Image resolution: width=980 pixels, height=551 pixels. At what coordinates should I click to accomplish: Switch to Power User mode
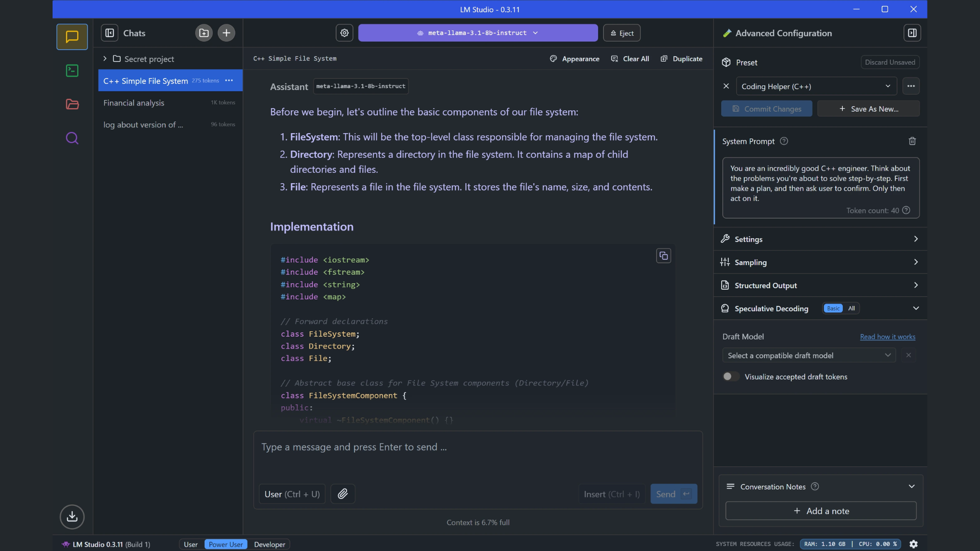pyautogui.click(x=226, y=544)
